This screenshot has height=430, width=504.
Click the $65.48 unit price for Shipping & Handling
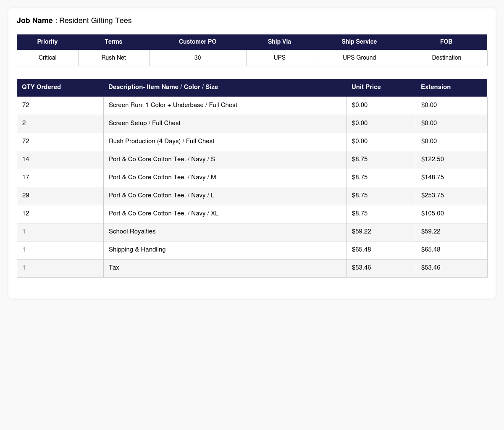click(381, 250)
